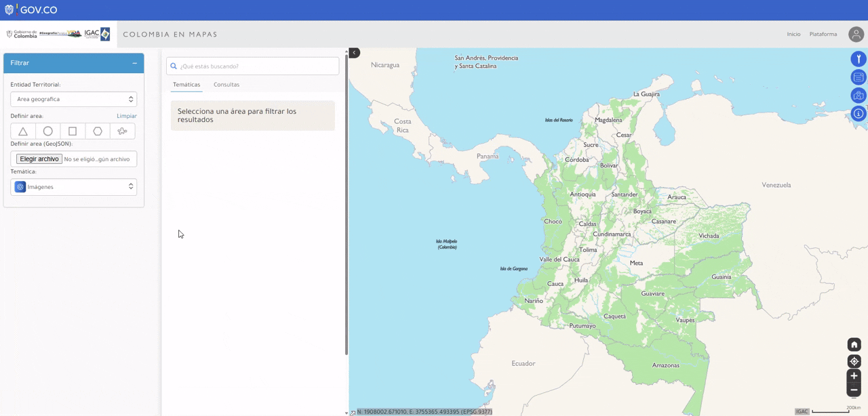This screenshot has width=868, height=416.
Task: Click the Limpiar link
Action: click(127, 116)
